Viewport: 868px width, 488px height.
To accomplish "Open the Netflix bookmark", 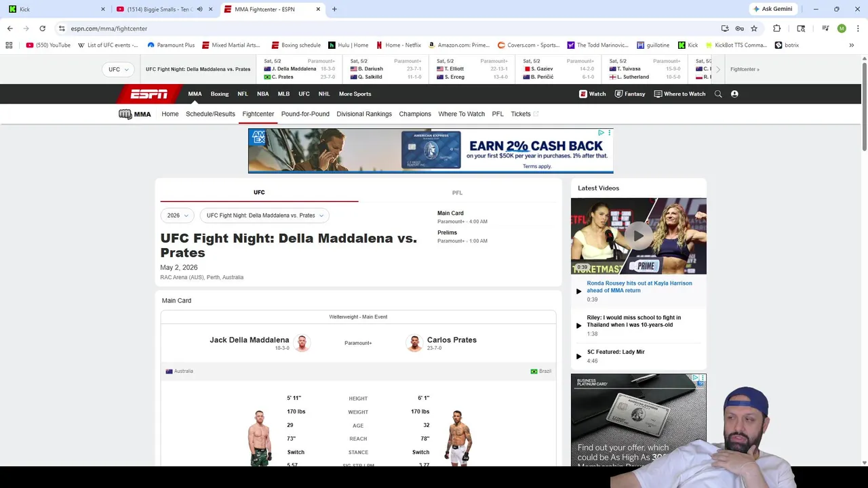I will 399,45.
